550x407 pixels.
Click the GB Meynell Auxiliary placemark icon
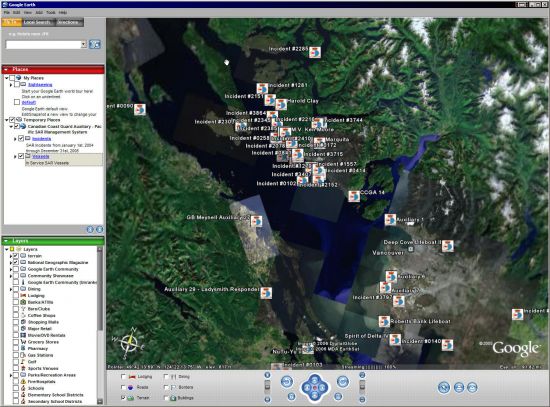[x=256, y=221]
